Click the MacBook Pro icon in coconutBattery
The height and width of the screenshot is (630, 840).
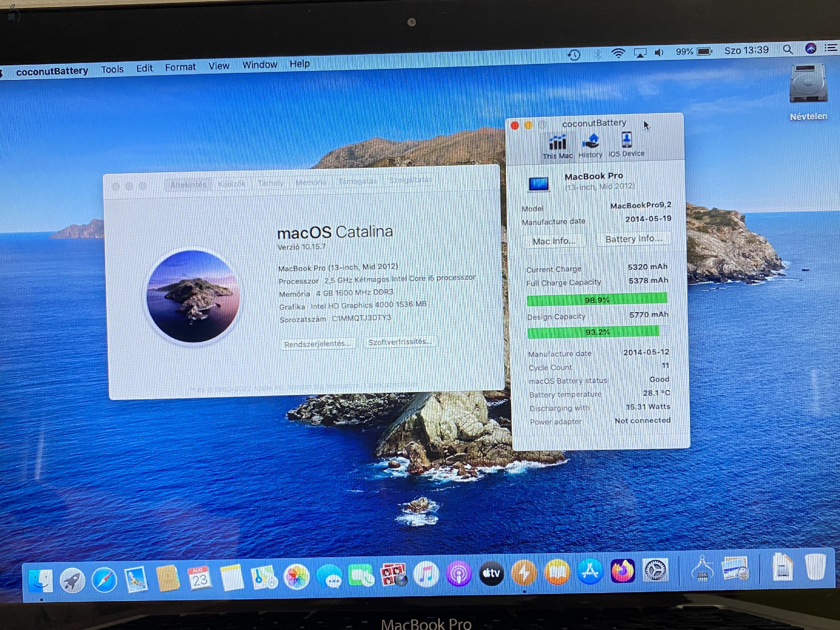pos(538,184)
